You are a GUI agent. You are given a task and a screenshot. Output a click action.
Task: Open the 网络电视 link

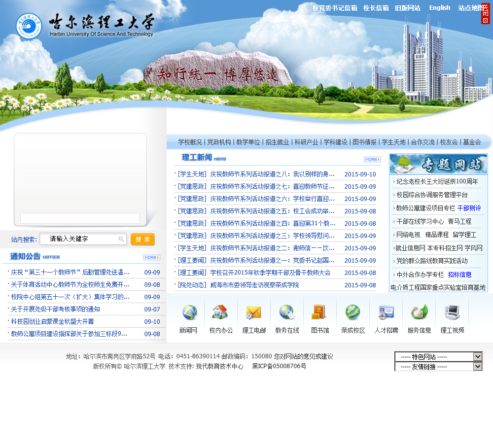click(408, 235)
